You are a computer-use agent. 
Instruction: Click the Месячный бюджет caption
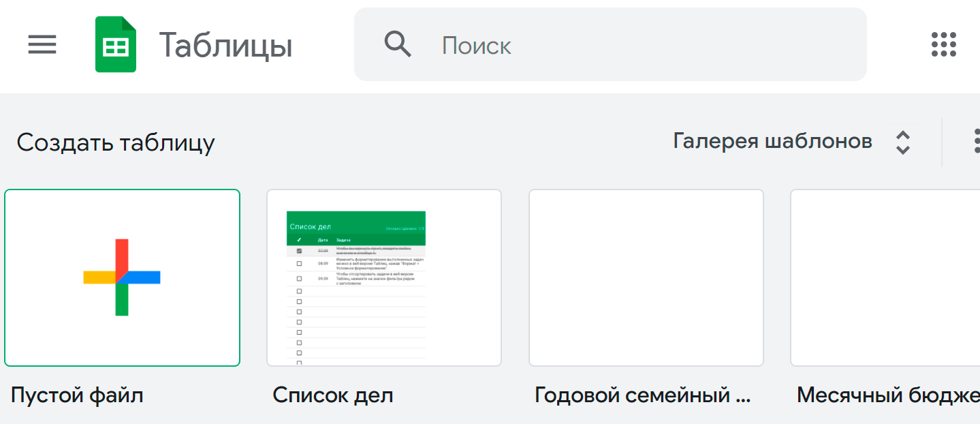point(888,395)
